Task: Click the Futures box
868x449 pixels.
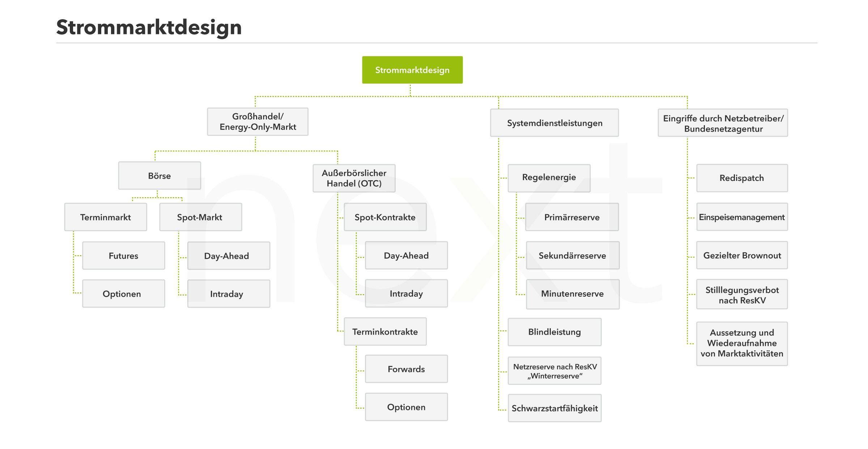Action: tap(124, 256)
